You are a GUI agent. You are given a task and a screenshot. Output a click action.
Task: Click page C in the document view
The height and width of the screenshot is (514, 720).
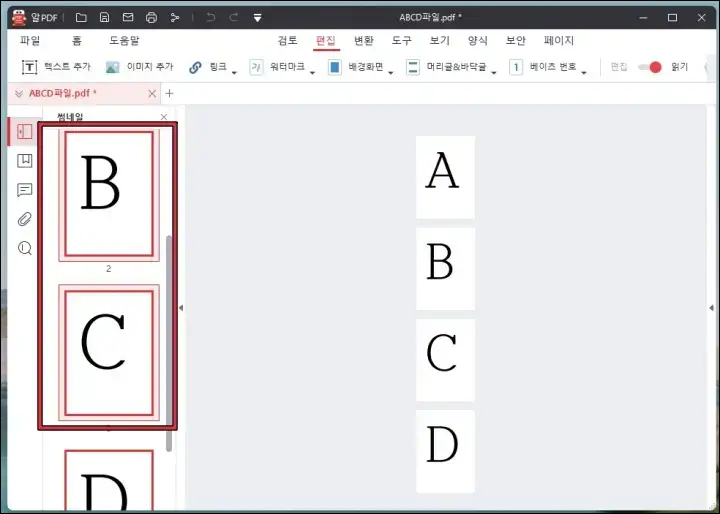445,360
